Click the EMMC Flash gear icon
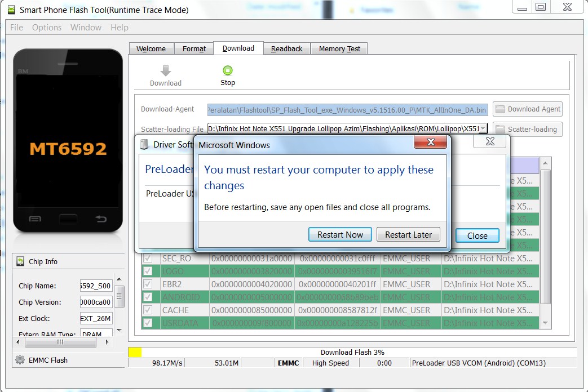This screenshot has width=588, height=392. pos(20,360)
